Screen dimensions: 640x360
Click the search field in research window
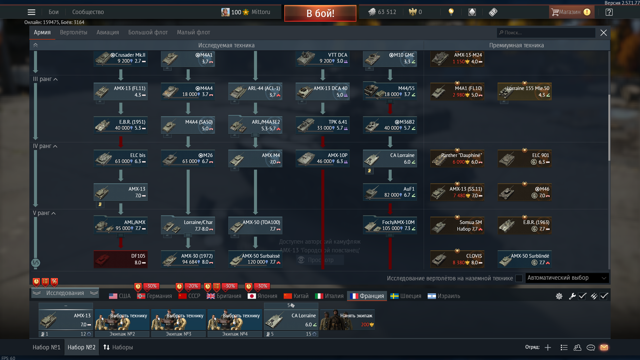point(546,33)
